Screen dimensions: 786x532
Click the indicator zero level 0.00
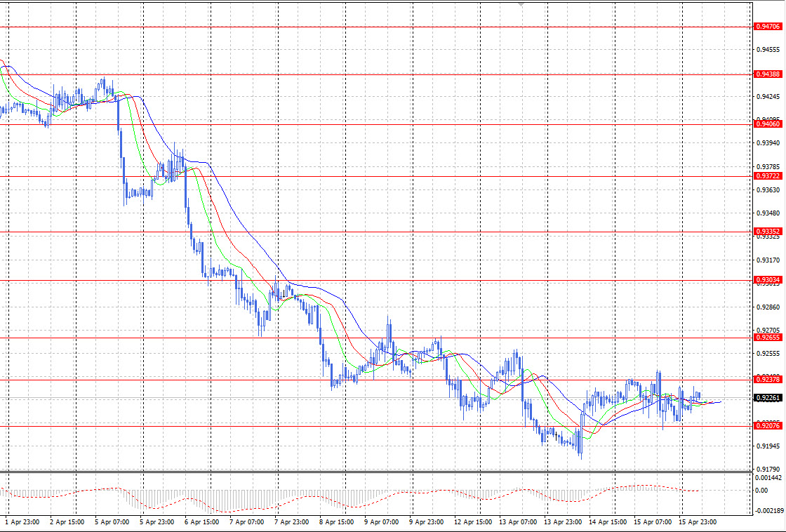tap(761, 491)
